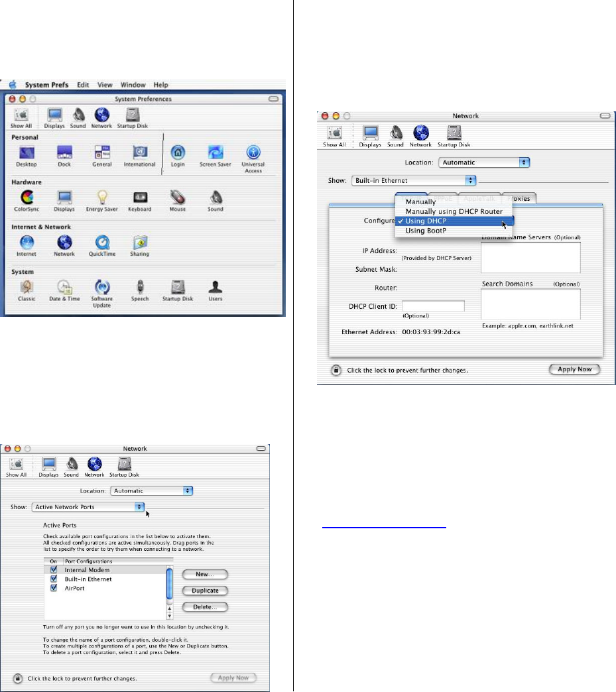Viewport: 616px width, 692px height.
Task: Click the DHCP Client ID field
Action: 433,306
